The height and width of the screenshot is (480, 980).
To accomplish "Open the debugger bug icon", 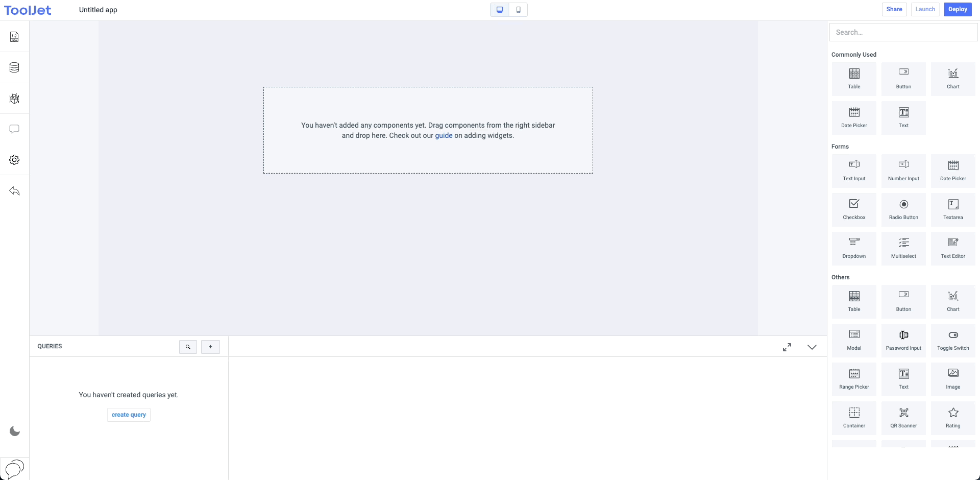I will click(x=14, y=99).
